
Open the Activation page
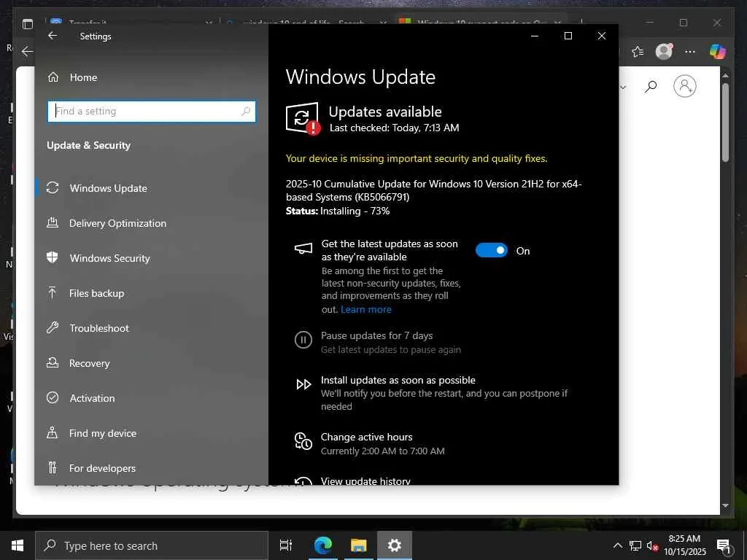(92, 398)
